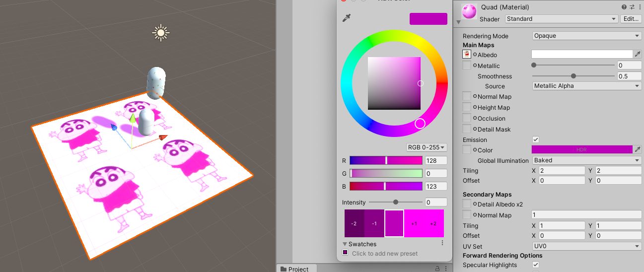Toggle the Specular Highlights checkbox
This screenshot has width=644, height=272.
tap(535, 265)
